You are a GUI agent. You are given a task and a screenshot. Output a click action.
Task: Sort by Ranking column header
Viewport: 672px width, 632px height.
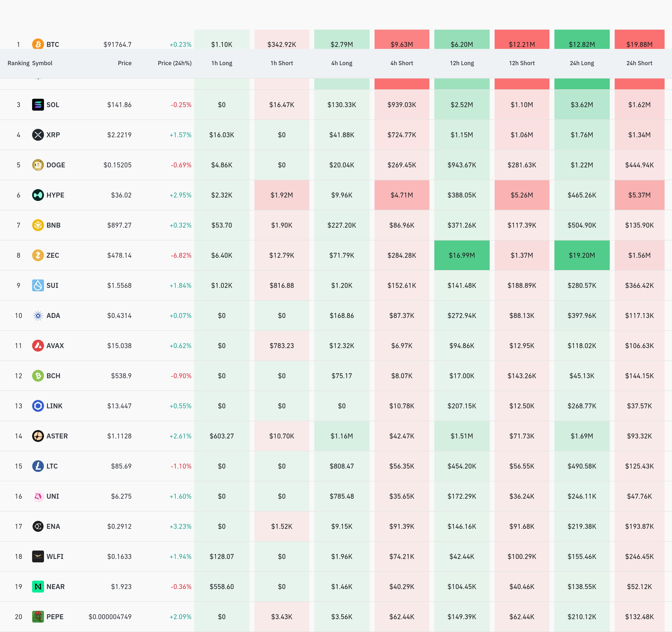tap(18, 63)
